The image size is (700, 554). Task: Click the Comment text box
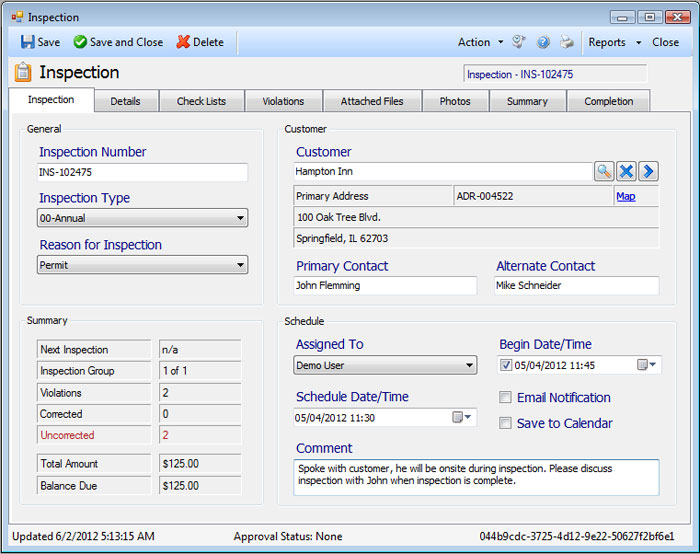click(476, 477)
